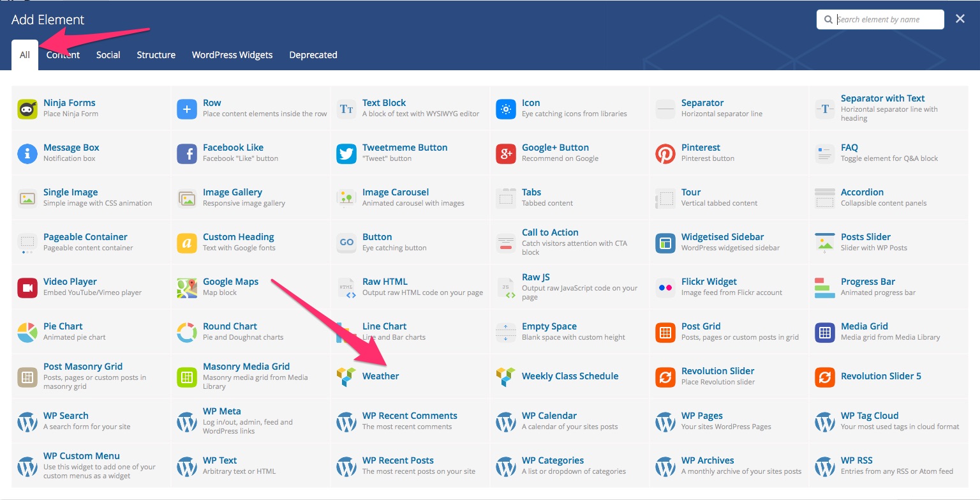The image size is (980, 500).
Task: Choose the Raw HTML element
Action: pyautogui.click(x=410, y=287)
